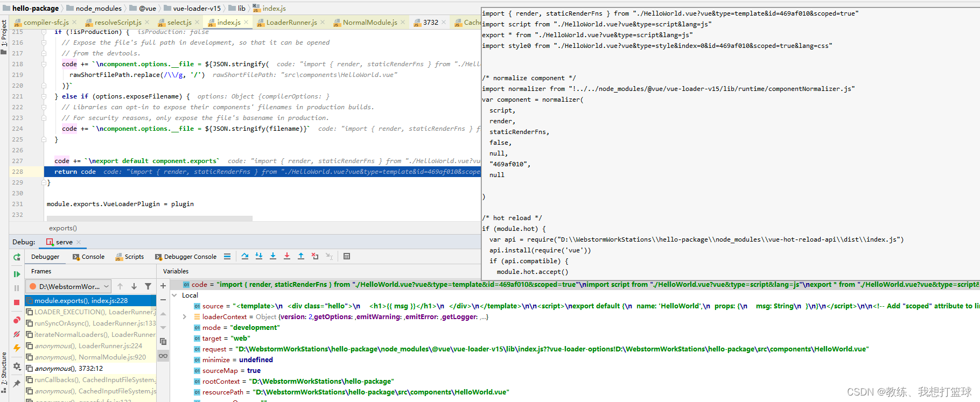
Task: Select next frame down arrow
Action: 134,286
